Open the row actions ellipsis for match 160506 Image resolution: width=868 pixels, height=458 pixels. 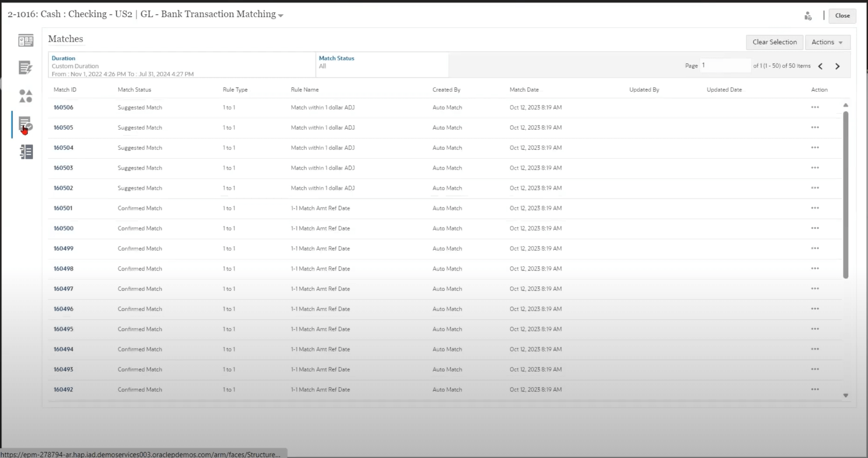tap(815, 107)
